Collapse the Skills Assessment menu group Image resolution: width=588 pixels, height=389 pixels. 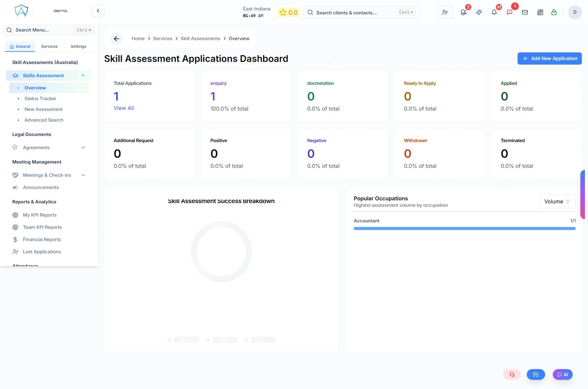tap(83, 76)
